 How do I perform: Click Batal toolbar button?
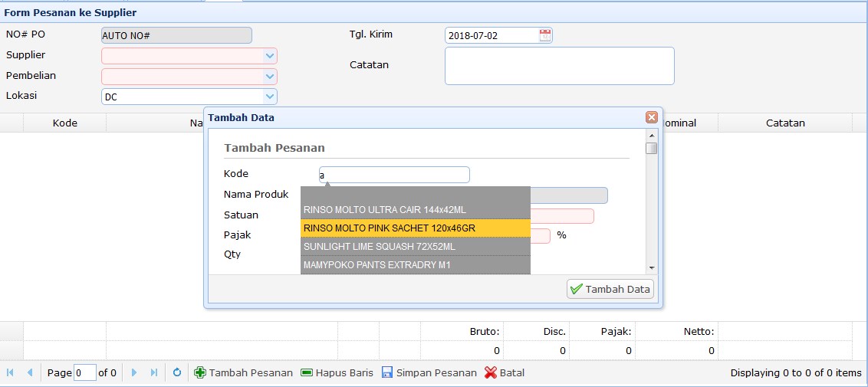pos(505,372)
